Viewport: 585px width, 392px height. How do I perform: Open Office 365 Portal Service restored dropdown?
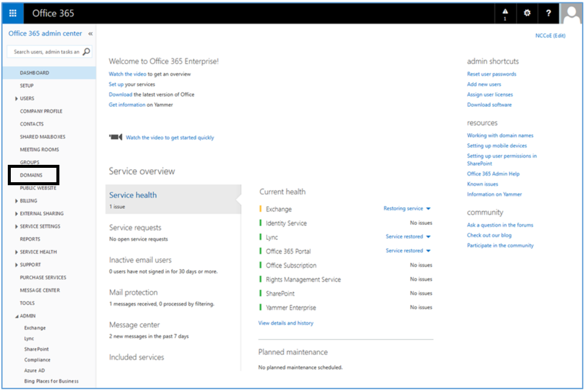428,251
